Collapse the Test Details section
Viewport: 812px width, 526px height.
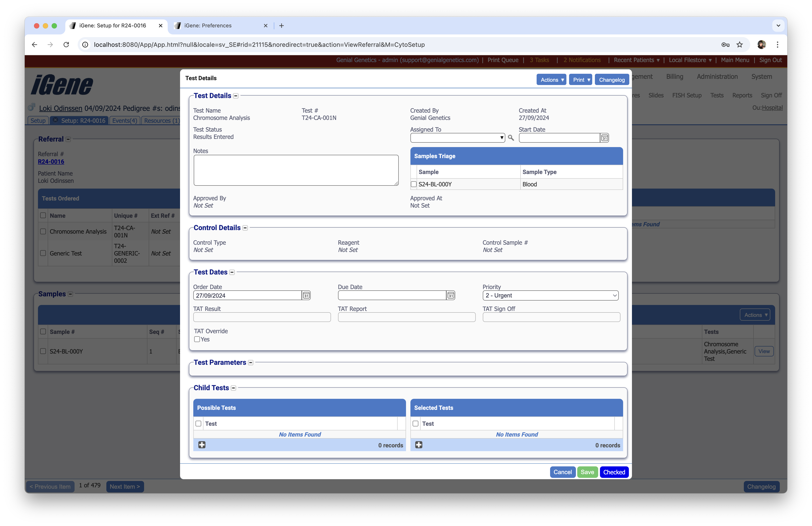point(235,96)
